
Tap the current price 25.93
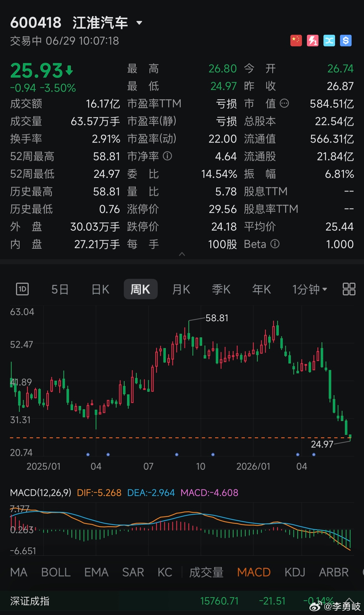(37, 71)
